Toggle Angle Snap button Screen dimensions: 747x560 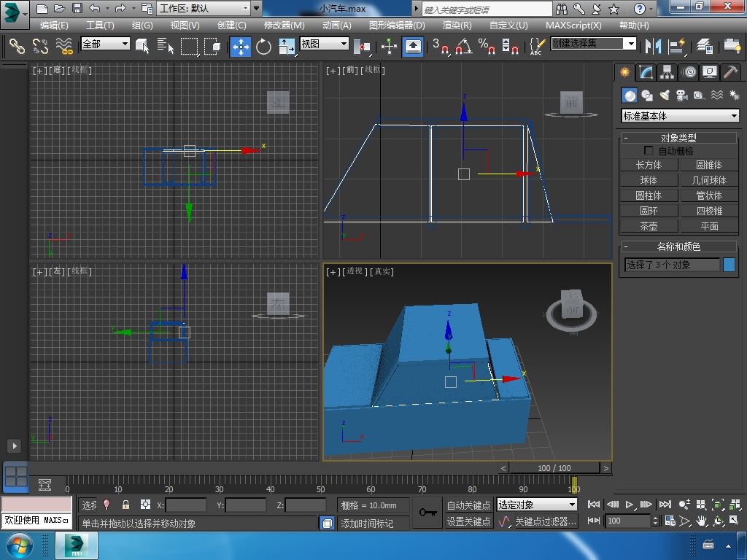(464, 46)
